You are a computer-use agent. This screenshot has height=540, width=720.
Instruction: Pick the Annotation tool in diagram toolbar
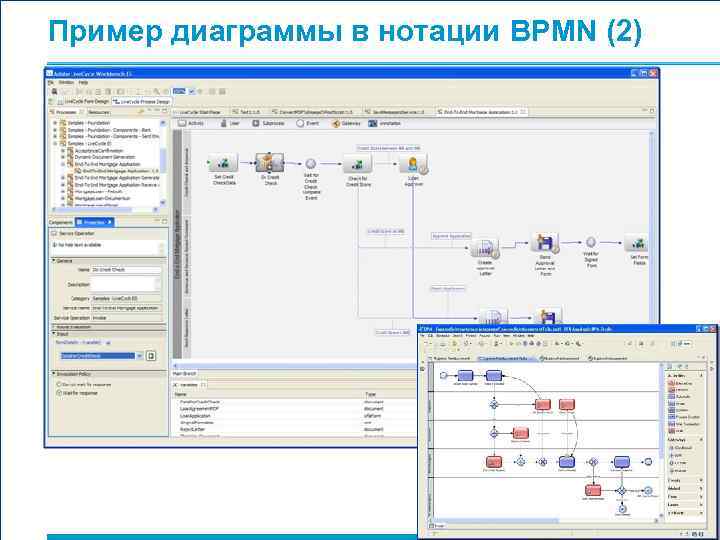385,124
